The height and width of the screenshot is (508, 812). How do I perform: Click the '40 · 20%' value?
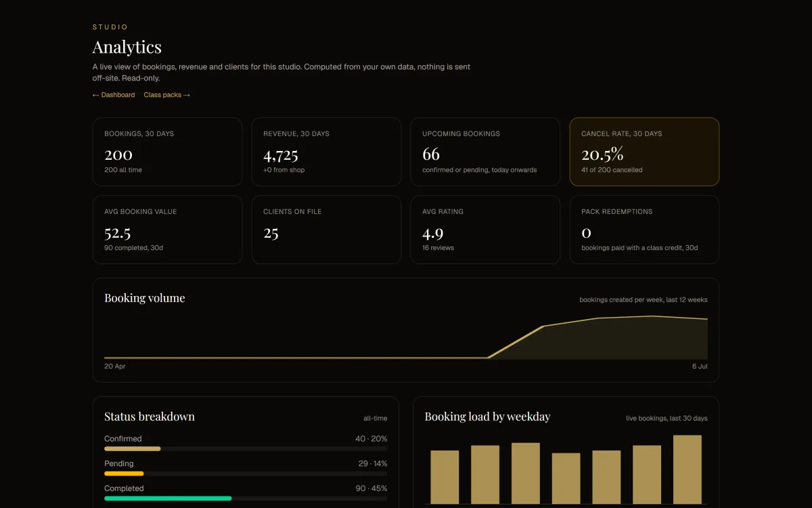click(371, 439)
